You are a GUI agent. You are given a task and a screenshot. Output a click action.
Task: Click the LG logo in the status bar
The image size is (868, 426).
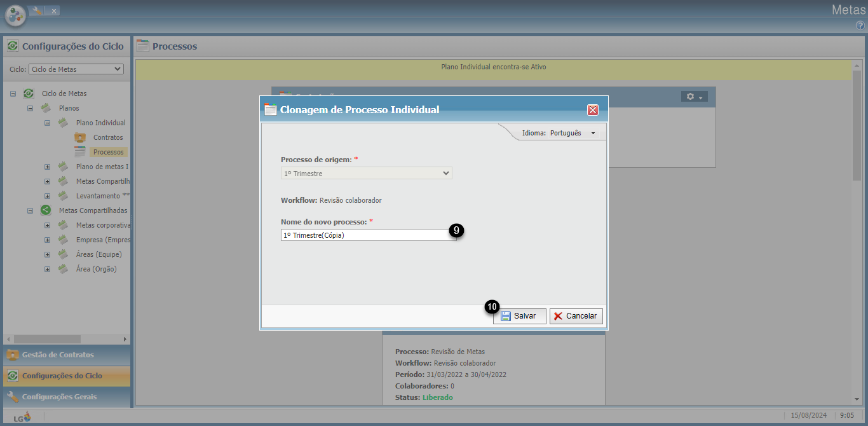coord(22,416)
